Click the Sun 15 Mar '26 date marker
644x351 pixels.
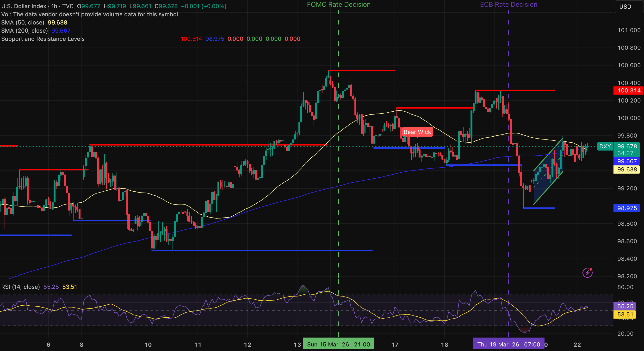(338, 345)
